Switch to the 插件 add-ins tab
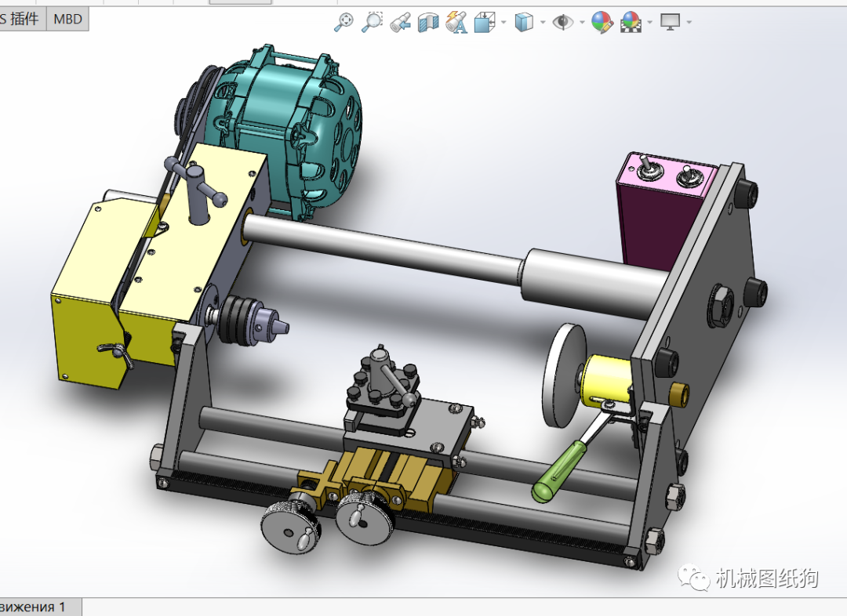Viewport: 847px width, 616px height. 23,19
